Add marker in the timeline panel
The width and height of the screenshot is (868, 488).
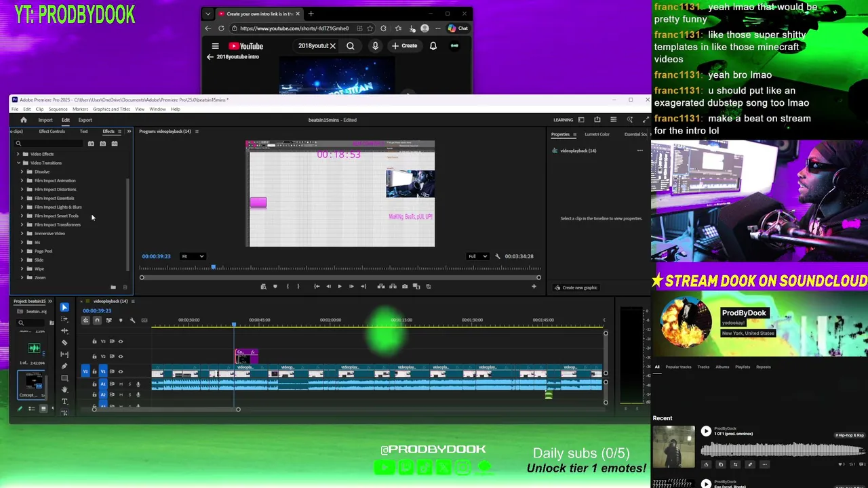click(x=121, y=320)
